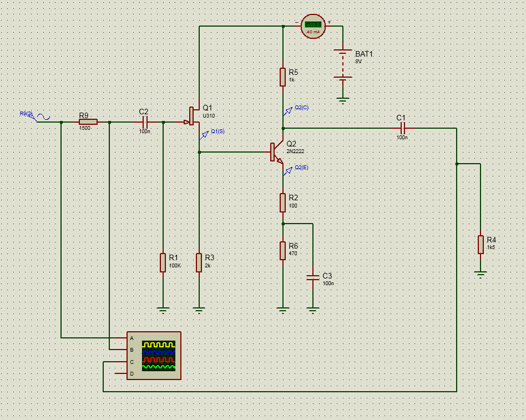This screenshot has width=526, height=420.
Task: Click ground symbol under R6
Action: 283,310
